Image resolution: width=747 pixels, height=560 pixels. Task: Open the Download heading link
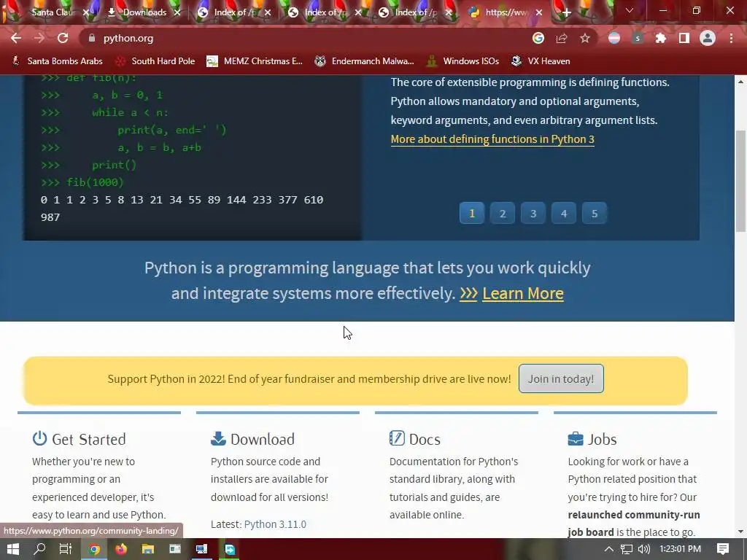click(x=263, y=439)
